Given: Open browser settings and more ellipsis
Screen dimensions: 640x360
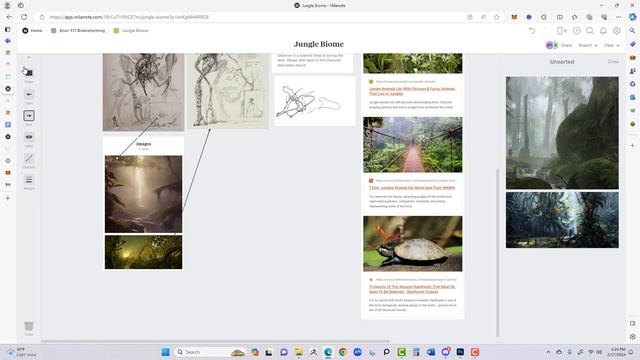Looking at the screenshot, I should [x=618, y=17].
